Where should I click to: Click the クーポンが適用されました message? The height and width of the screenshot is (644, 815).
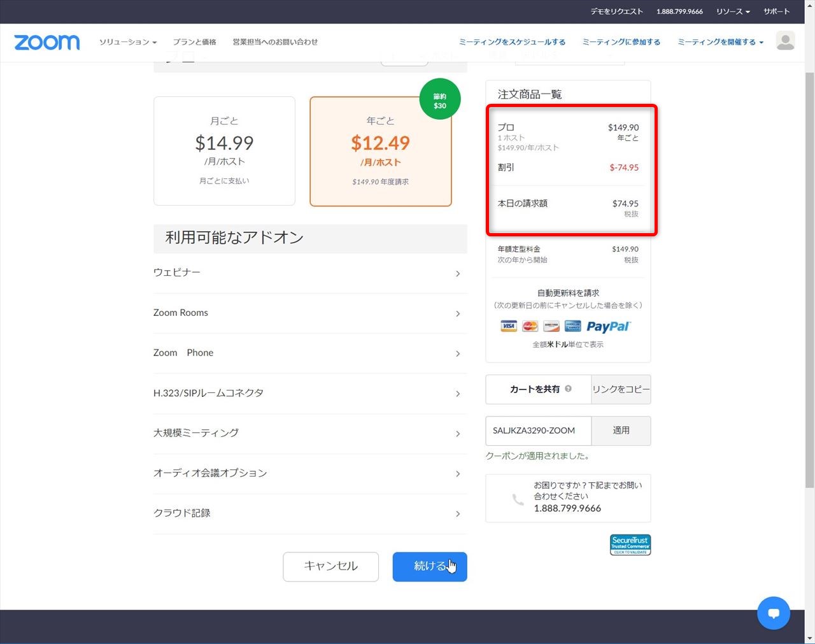pyautogui.click(x=538, y=456)
